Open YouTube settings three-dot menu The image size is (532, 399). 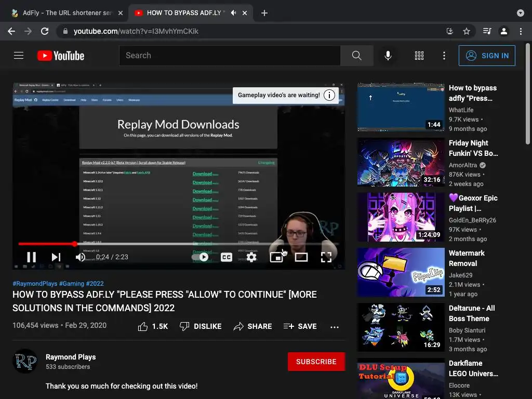pyautogui.click(x=444, y=55)
